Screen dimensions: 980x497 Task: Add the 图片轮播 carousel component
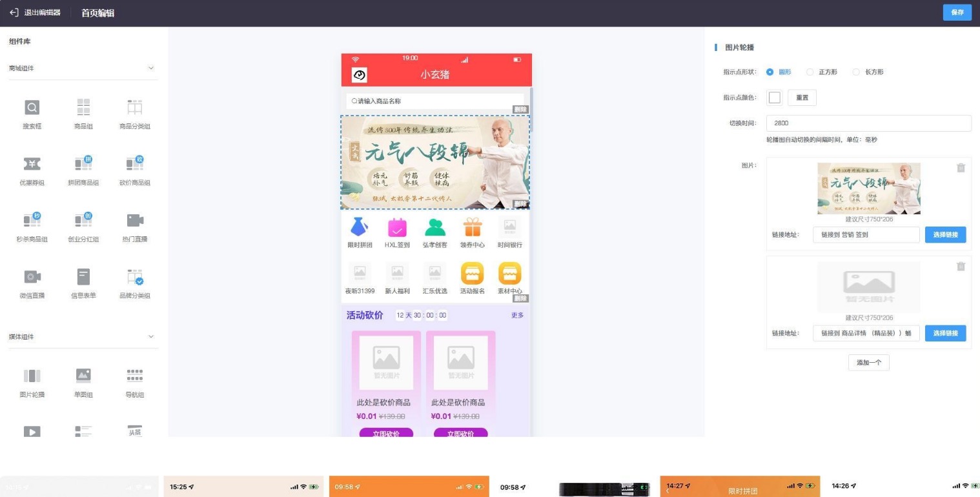[x=32, y=376]
